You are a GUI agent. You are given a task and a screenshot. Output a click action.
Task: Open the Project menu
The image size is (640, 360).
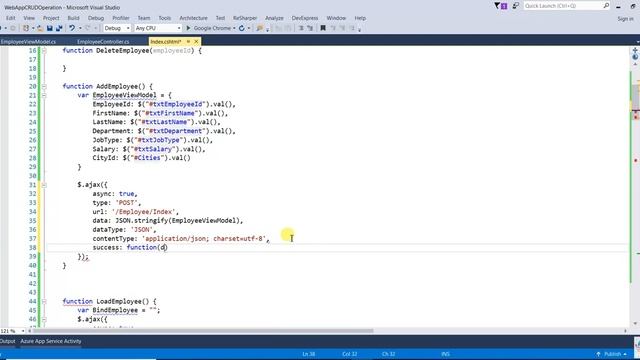[51, 18]
